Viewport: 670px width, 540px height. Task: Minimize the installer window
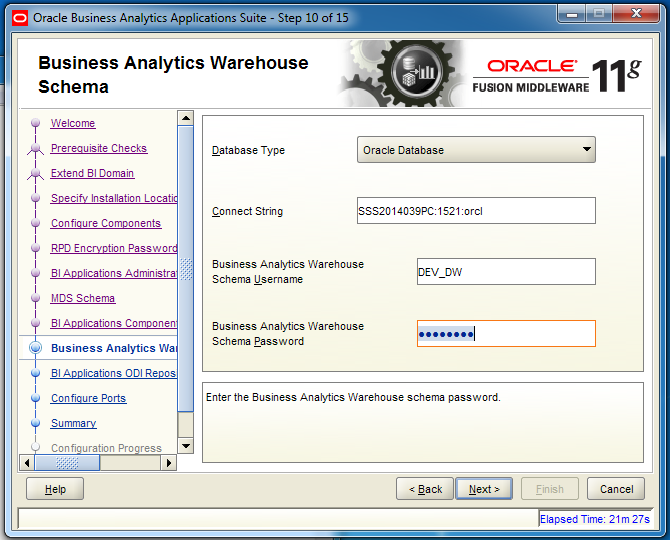[x=572, y=14]
